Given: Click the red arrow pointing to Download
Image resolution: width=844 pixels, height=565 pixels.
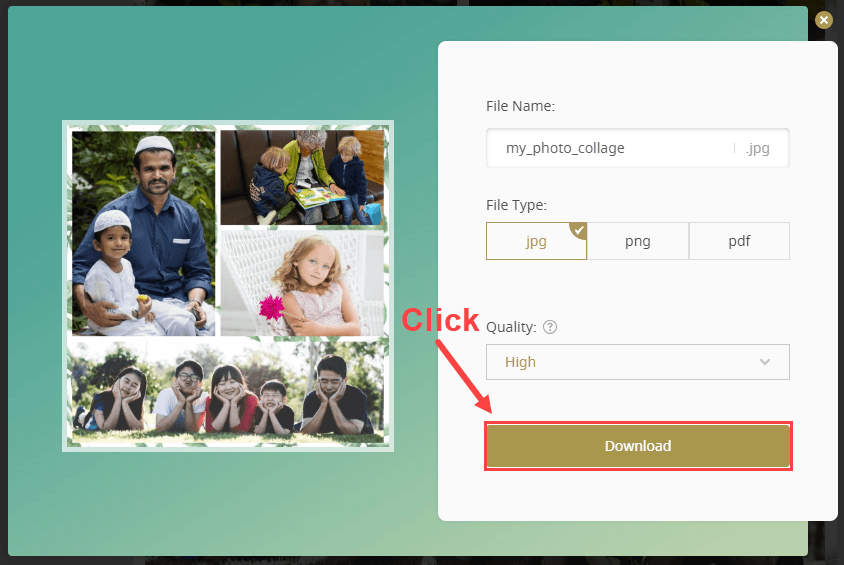Looking at the screenshot, I should [x=463, y=376].
